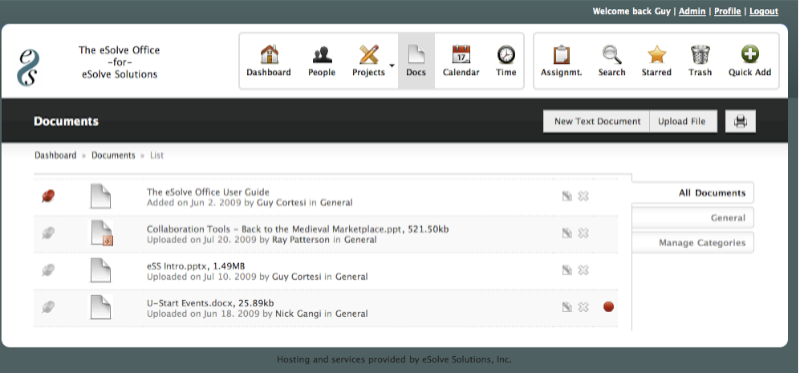800x373 pixels.
Task: Pin the U-Start Events.docx document
Action: pos(48,307)
